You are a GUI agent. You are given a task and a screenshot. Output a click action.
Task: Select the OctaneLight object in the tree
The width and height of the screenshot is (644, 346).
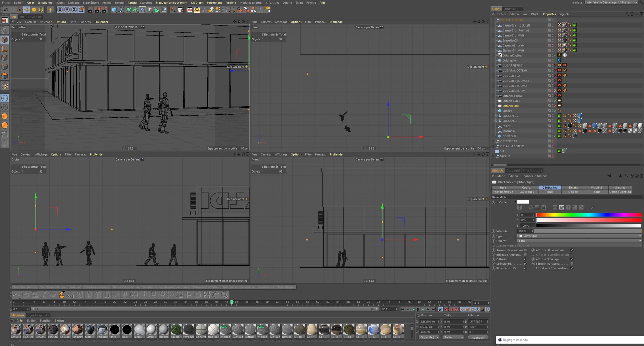click(511, 106)
